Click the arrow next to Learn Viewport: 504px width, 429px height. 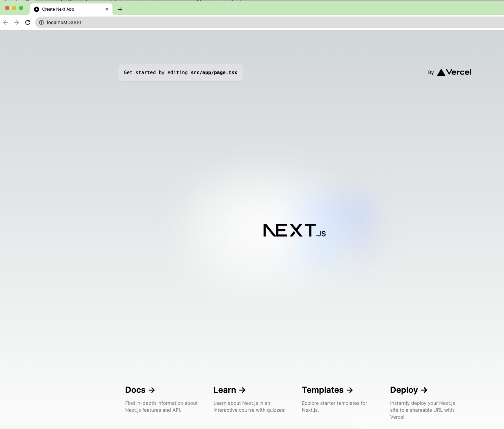tap(242, 390)
